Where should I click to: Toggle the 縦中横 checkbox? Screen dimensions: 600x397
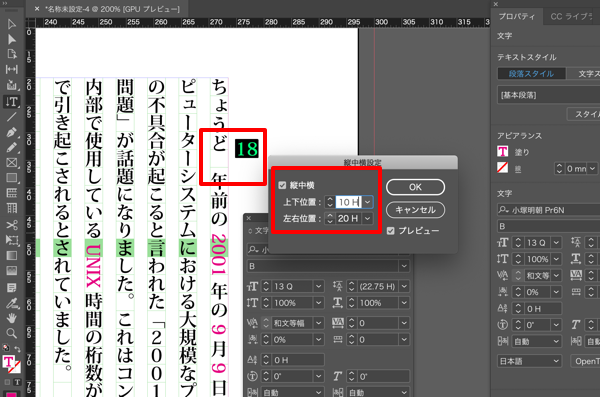click(x=282, y=185)
